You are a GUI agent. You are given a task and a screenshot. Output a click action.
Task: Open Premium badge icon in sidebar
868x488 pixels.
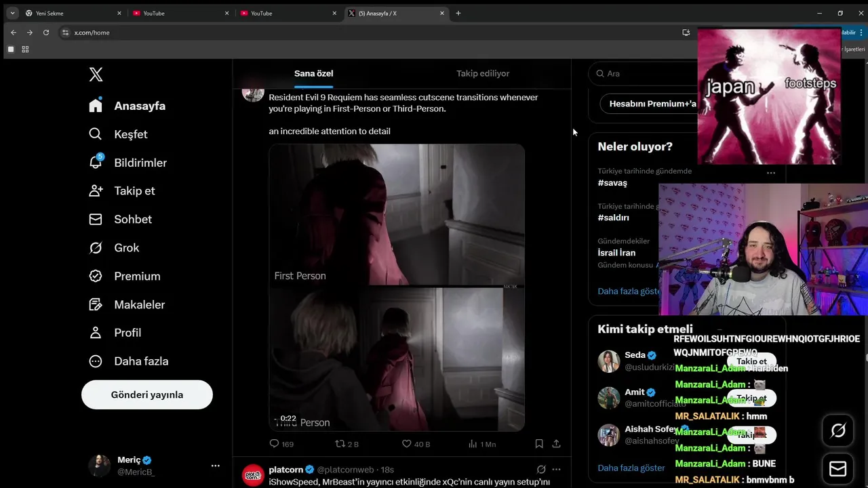click(x=96, y=276)
